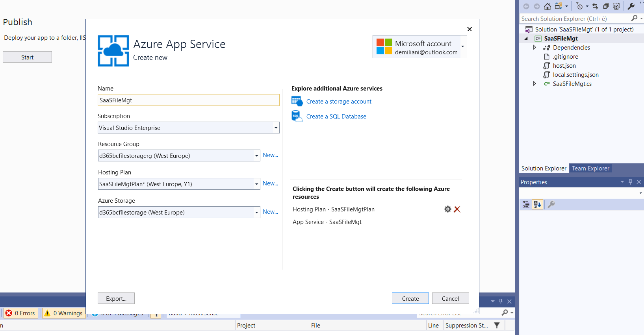Screen dimensions: 644x335
Task: Open Solution Explorer Properties wrench icon
Action: (x=631, y=6)
